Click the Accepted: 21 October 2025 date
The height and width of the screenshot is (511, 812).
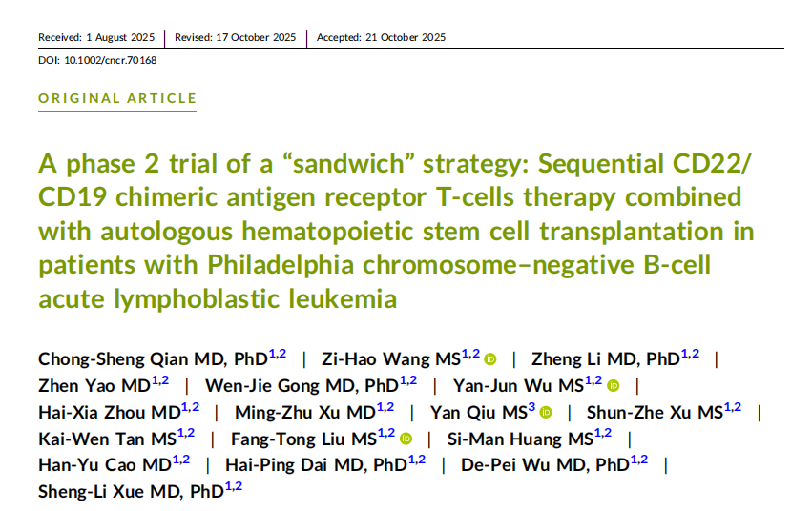381,37
